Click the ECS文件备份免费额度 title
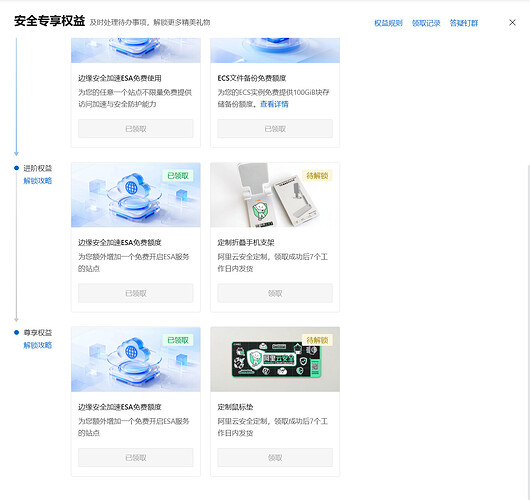This screenshot has width=530, height=500. tap(252, 78)
